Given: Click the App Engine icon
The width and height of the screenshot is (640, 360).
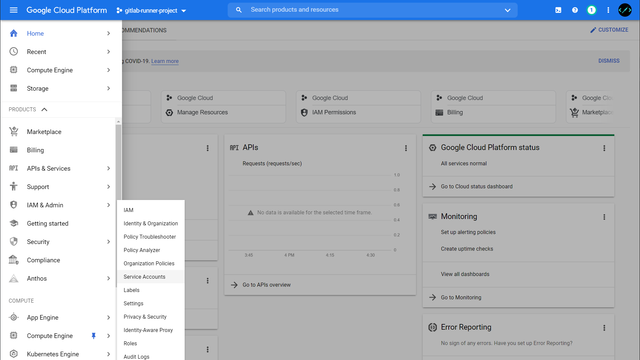Looking at the screenshot, I should 13,317.
